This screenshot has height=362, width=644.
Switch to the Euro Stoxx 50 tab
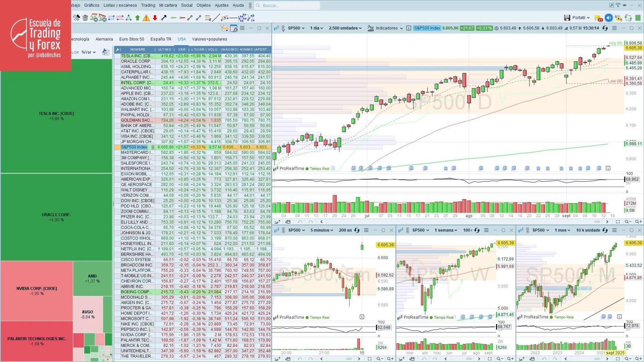(x=131, y=39)
